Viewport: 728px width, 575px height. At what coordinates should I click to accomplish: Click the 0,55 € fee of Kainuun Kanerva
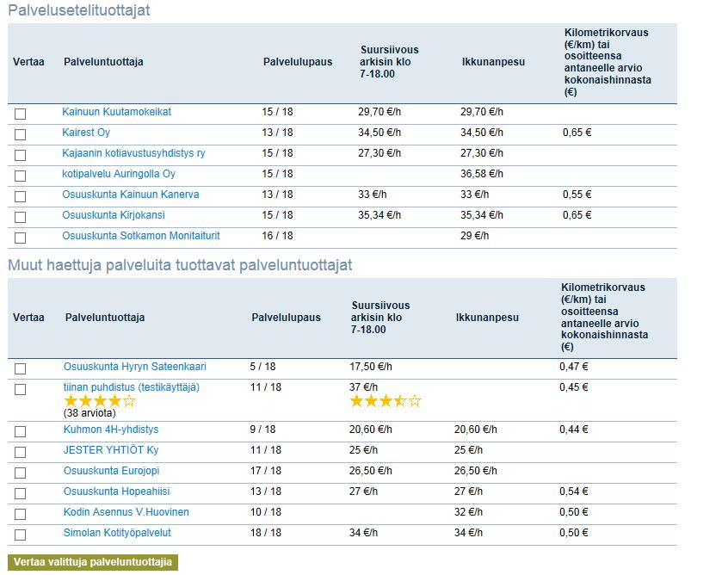point(577,195)
